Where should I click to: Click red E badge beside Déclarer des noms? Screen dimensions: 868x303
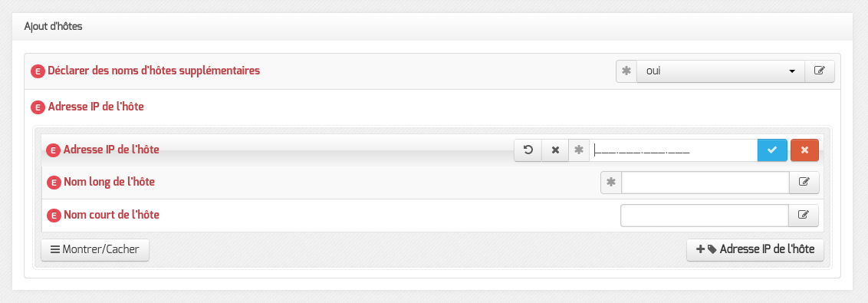pyautogui.click(x=38, y=71)
